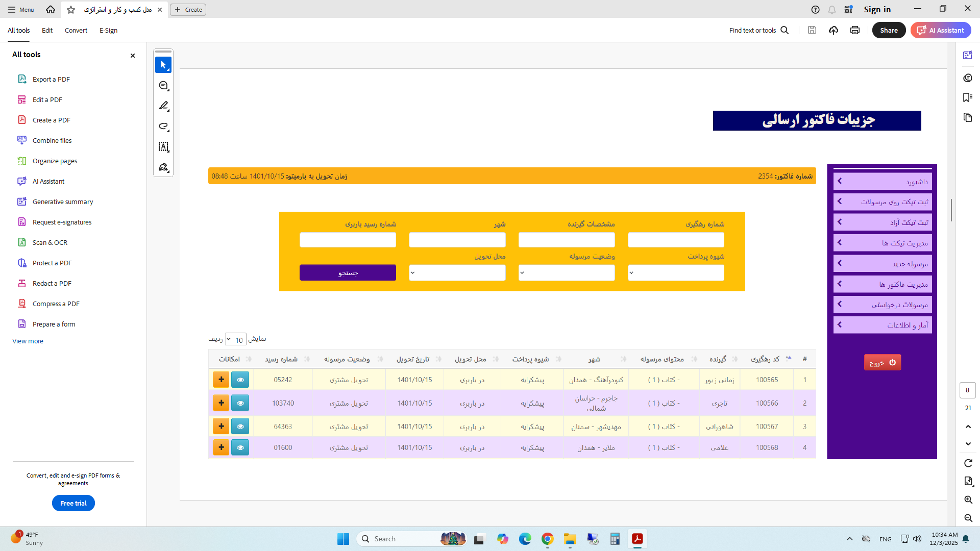Click the View more link
Image resolution: width=980 pixels, height=551 pixels.
28,341
